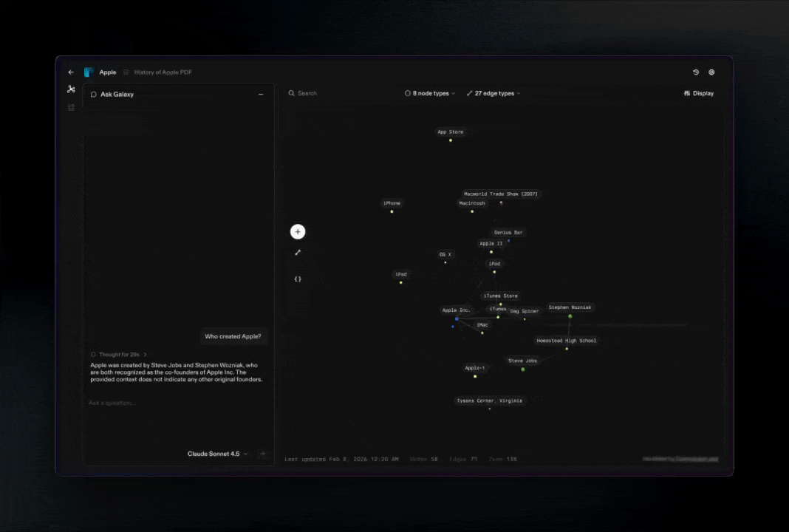
Task: Open the graph view sidebar icon
Action: (71, 89)
